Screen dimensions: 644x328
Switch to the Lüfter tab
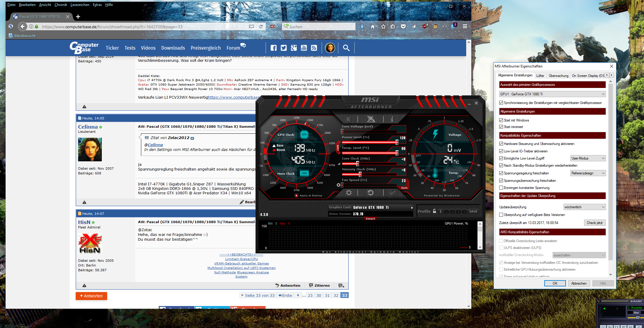point(540,76)
